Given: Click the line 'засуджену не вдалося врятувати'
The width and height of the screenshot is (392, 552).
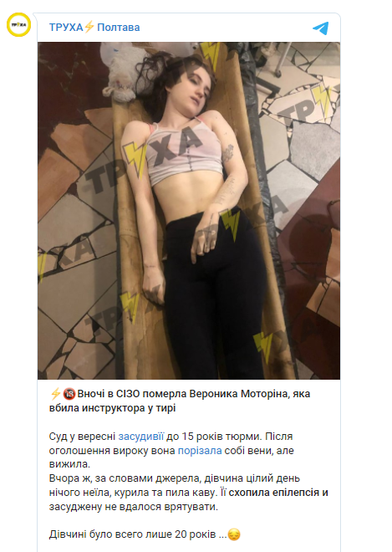Looking at the screenshot, I should pos(134,507).
